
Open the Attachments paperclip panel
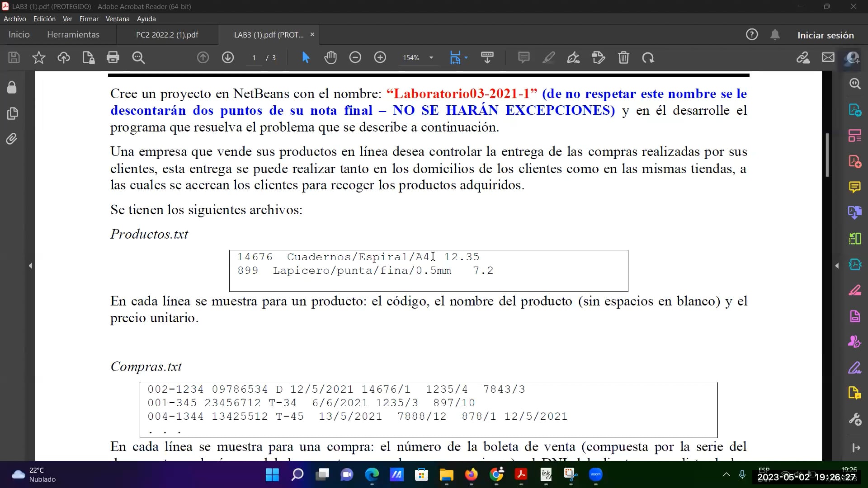[x=12, y=139]
